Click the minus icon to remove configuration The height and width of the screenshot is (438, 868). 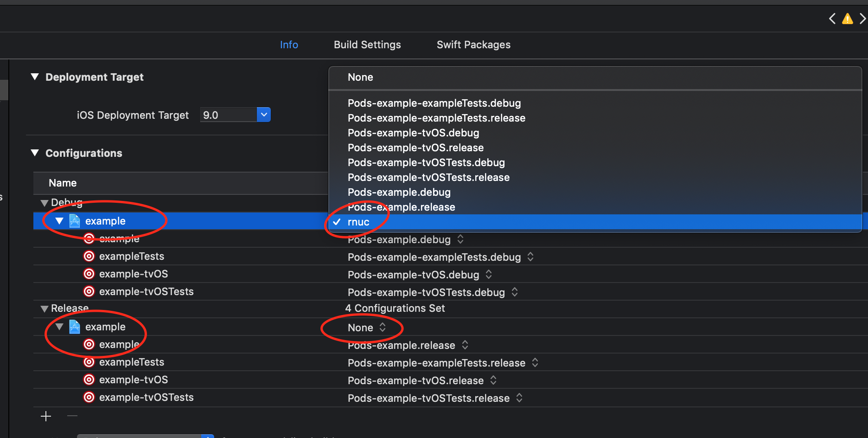(x=72, y=416)
